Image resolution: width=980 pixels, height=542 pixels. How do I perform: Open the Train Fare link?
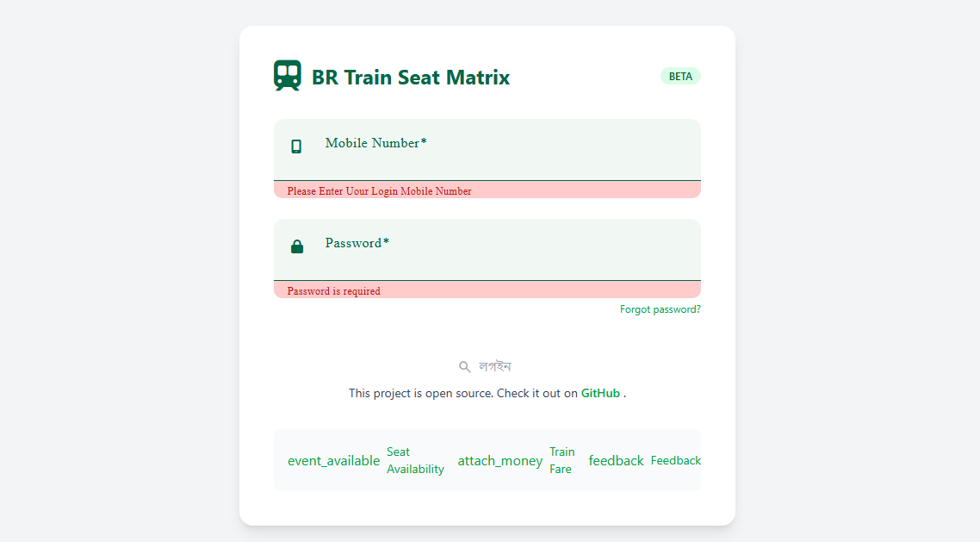pyautogui.click(x=561, y=460)
